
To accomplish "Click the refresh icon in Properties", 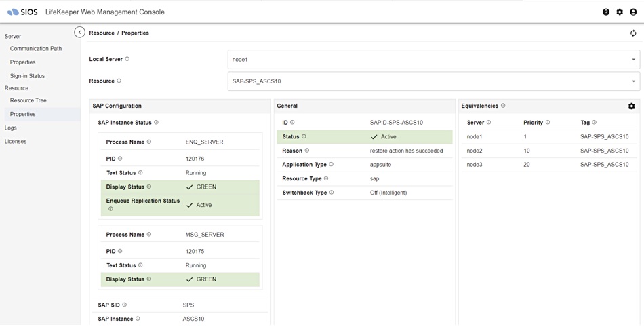I will click(x=633, y=33).
